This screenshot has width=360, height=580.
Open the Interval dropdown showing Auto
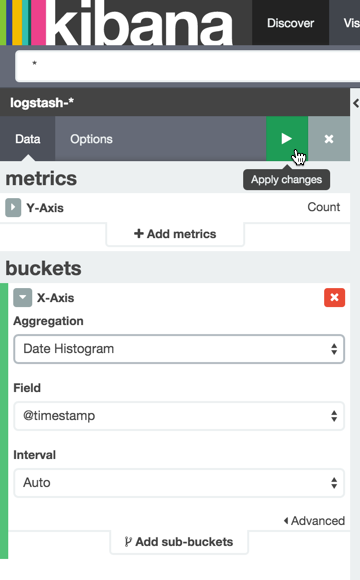point(179,483)
